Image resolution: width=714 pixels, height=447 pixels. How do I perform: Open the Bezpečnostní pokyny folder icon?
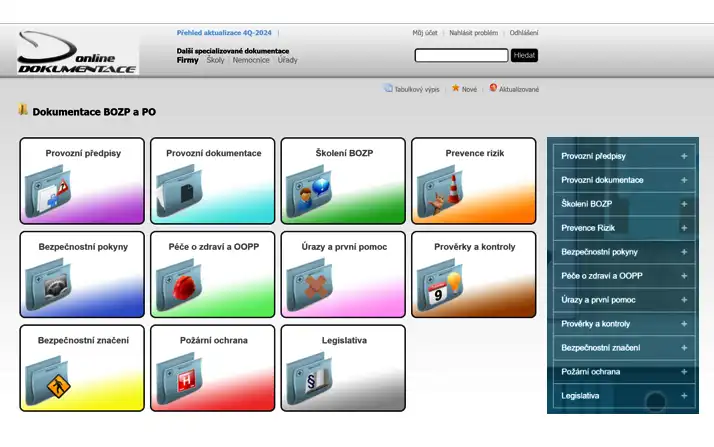48,285
